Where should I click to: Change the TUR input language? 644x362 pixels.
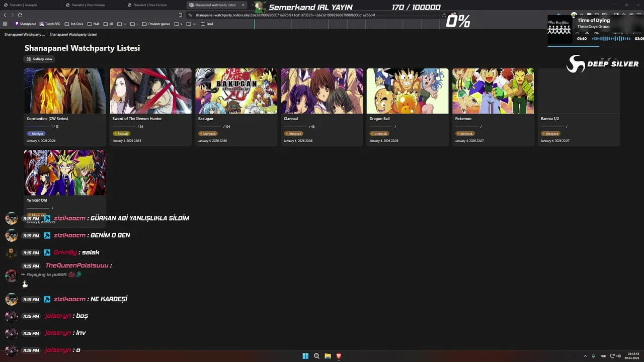tap(603, 356)
